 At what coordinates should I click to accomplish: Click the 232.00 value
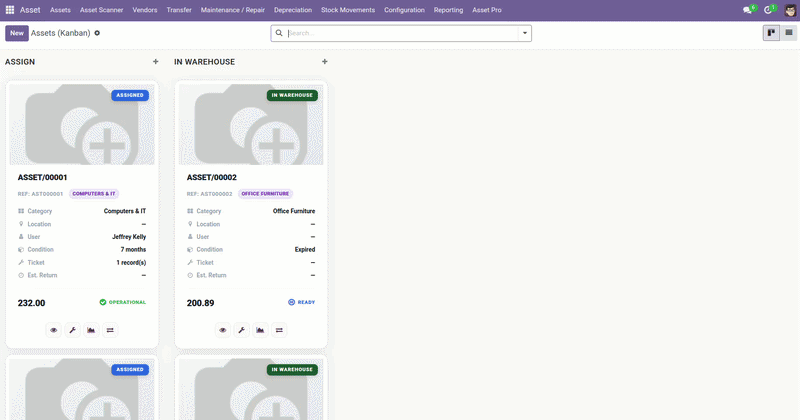tap(32, 303)
